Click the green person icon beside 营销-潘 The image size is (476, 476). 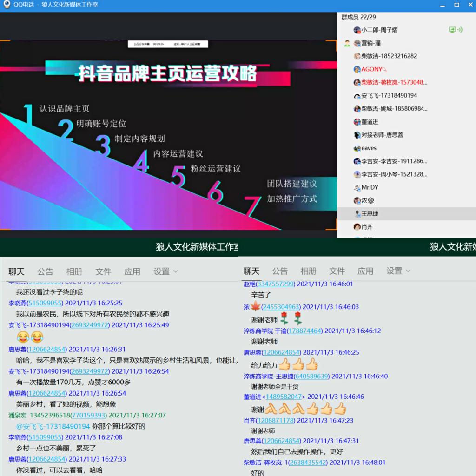347,43
